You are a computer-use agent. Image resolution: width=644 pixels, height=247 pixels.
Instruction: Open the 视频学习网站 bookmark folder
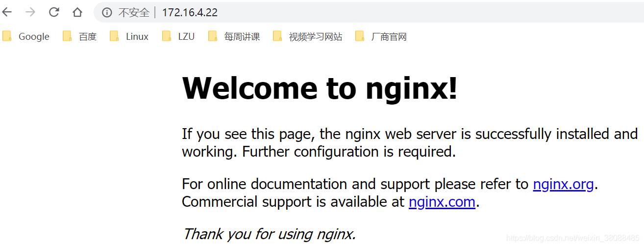tap(308, 36)
